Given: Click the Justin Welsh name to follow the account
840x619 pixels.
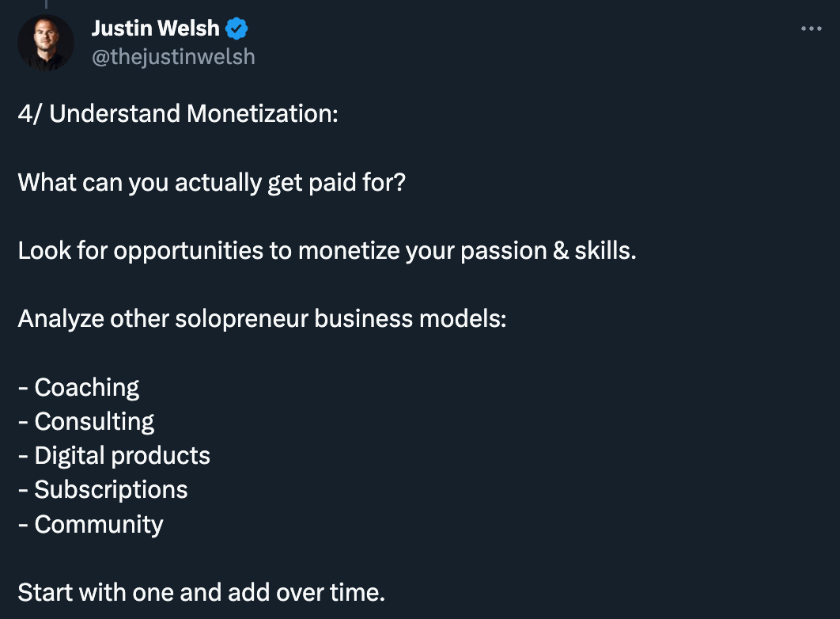Looking at the screenshot, I should (x=155, y=27).
